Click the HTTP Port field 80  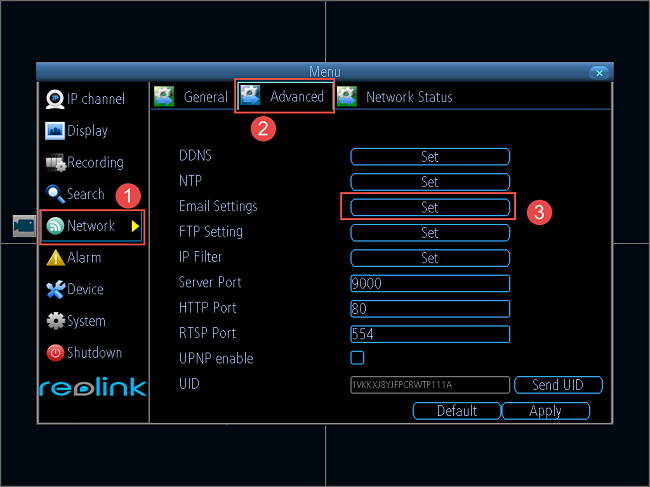[x=430, y=309]
